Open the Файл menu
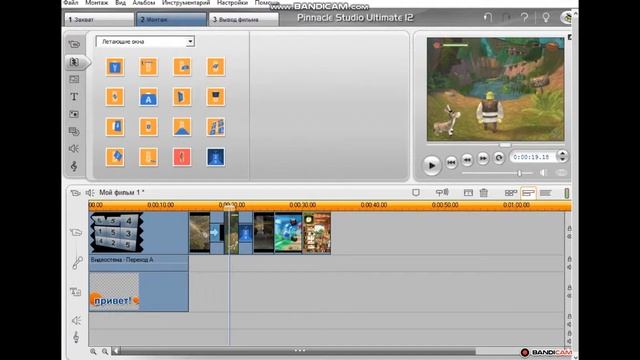 pos(71,3)
